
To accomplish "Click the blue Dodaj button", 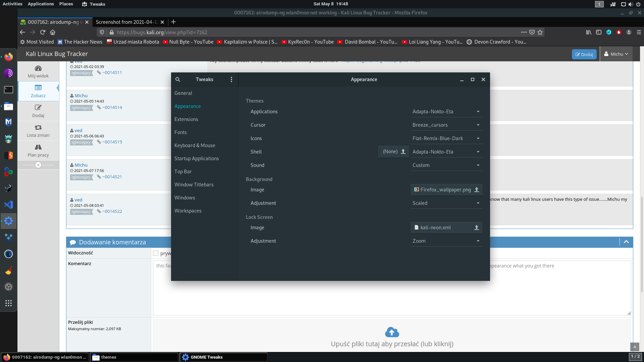I will (x=584, y=54).
